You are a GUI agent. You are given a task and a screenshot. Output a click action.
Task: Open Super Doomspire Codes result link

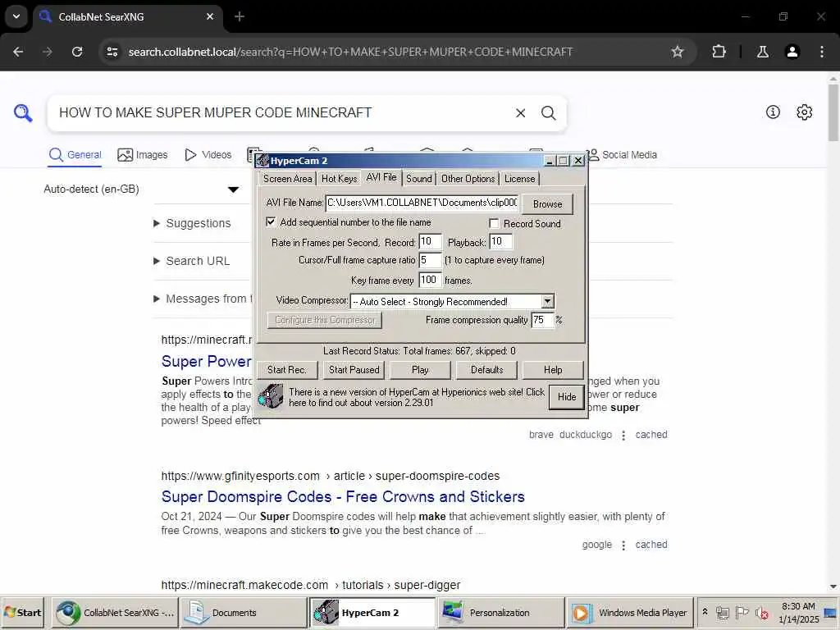343,496
